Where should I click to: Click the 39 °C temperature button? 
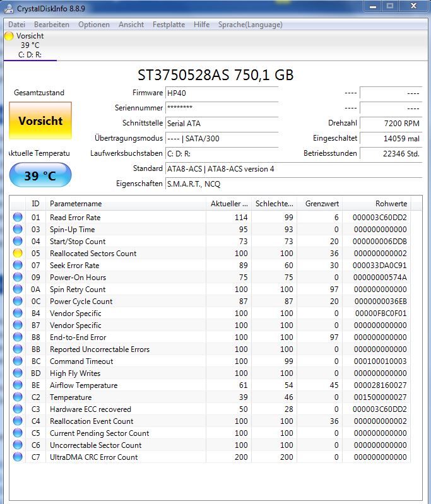[40, 175]
